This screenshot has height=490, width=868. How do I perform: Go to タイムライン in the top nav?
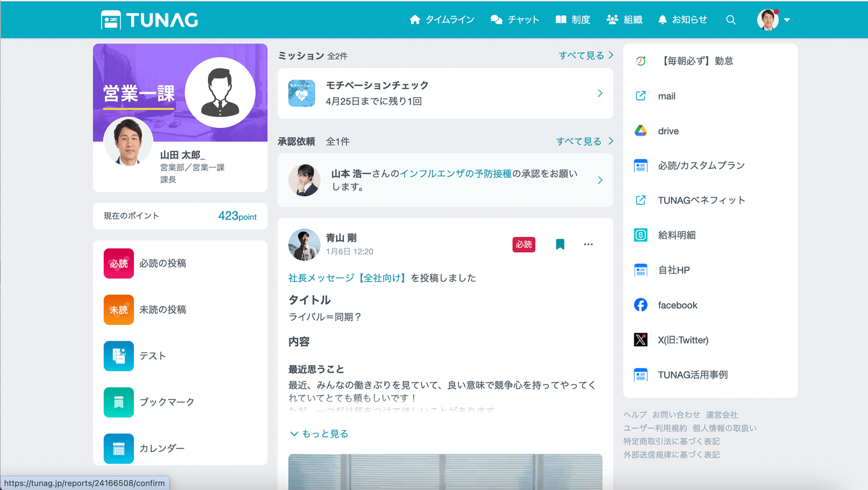[x=442, y=20]
